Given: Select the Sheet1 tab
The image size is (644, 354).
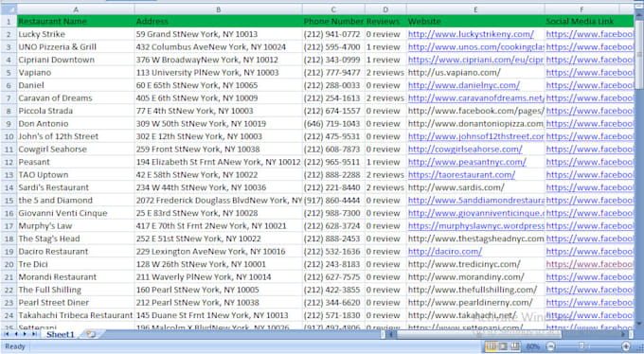Looking at the screenshot, I should click(x=60, y=334).
